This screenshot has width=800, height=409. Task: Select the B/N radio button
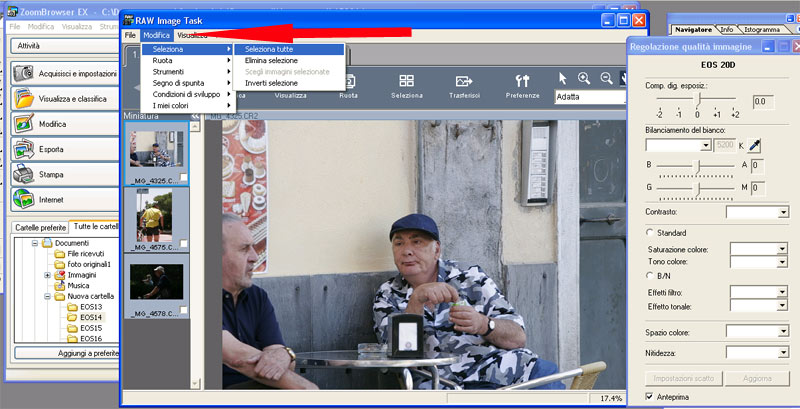pyautogui.click(x=650, y=275)
